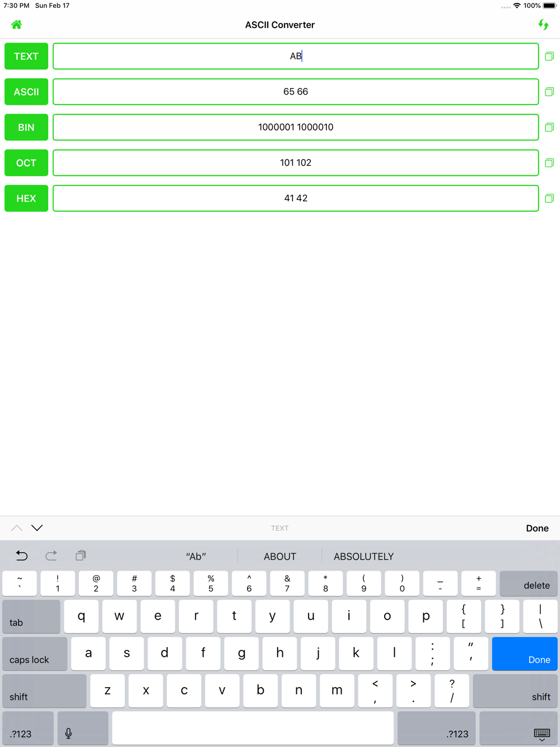This screenshot has width=560, height=747.
Task: Tap the space bar
Action: [253, 729]
